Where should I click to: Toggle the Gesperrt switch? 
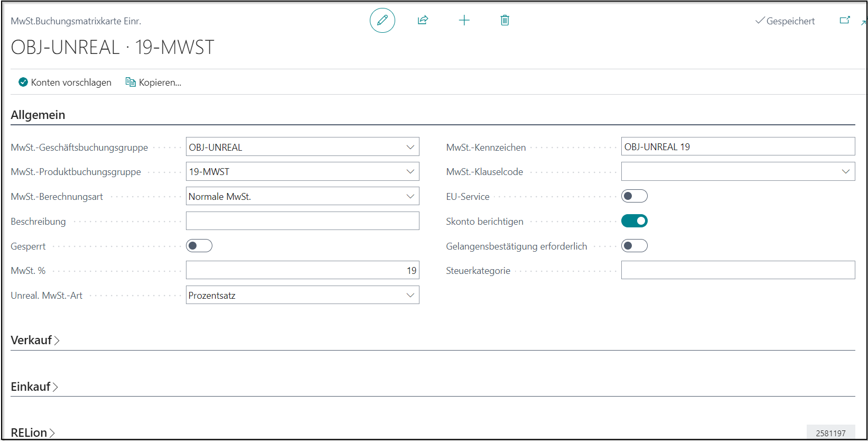[199, 246]
